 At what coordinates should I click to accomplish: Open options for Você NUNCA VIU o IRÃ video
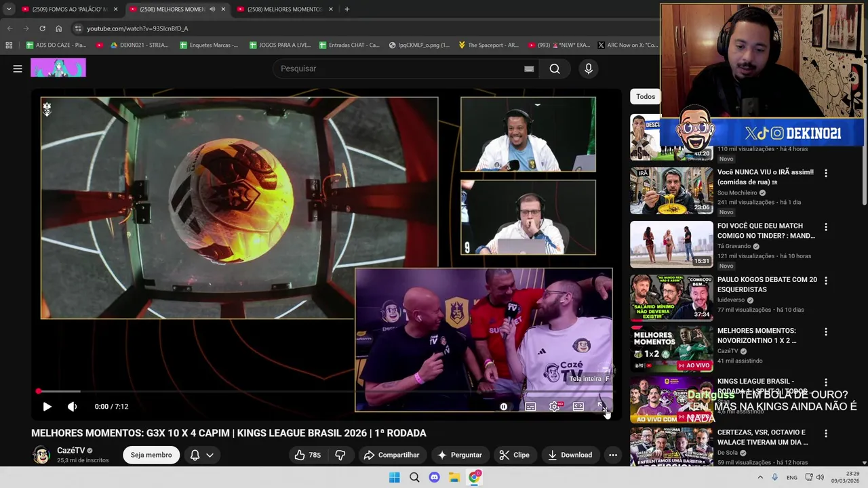[826, 173]
